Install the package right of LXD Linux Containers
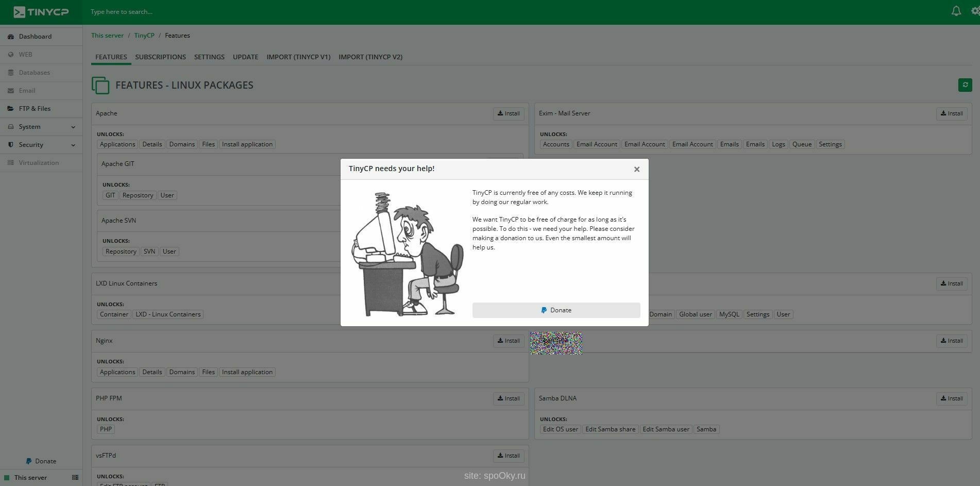Viewport: 980px width, 486px height. tap(952, 283)
